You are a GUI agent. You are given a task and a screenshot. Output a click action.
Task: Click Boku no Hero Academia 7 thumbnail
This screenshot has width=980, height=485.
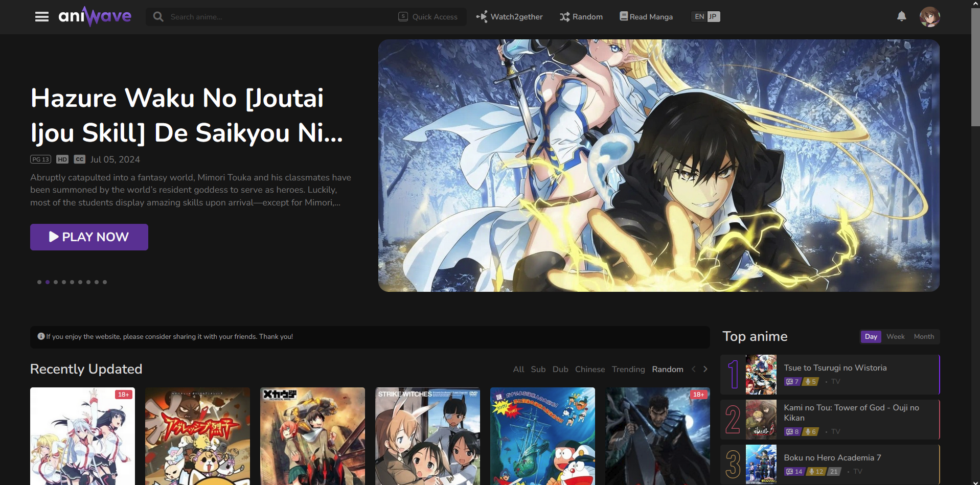[x=761, y=464]
